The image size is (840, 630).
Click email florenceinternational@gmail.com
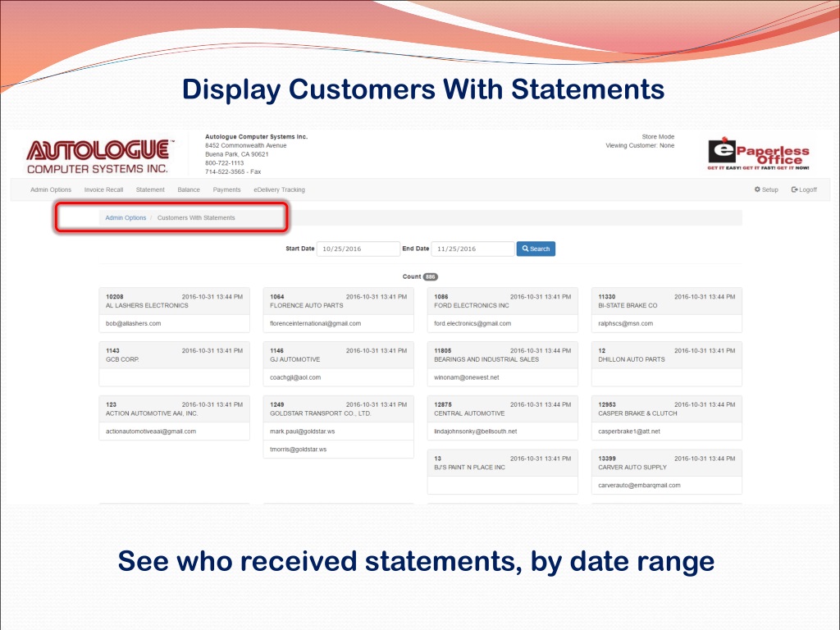pos(316,323)
